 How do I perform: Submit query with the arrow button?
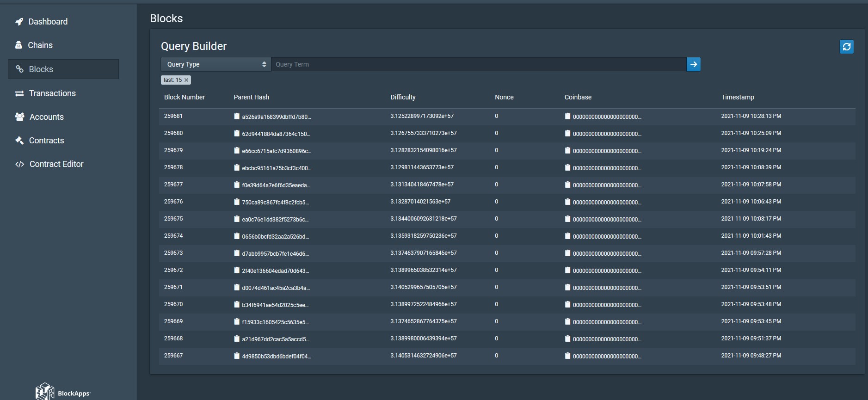[693, 64]
